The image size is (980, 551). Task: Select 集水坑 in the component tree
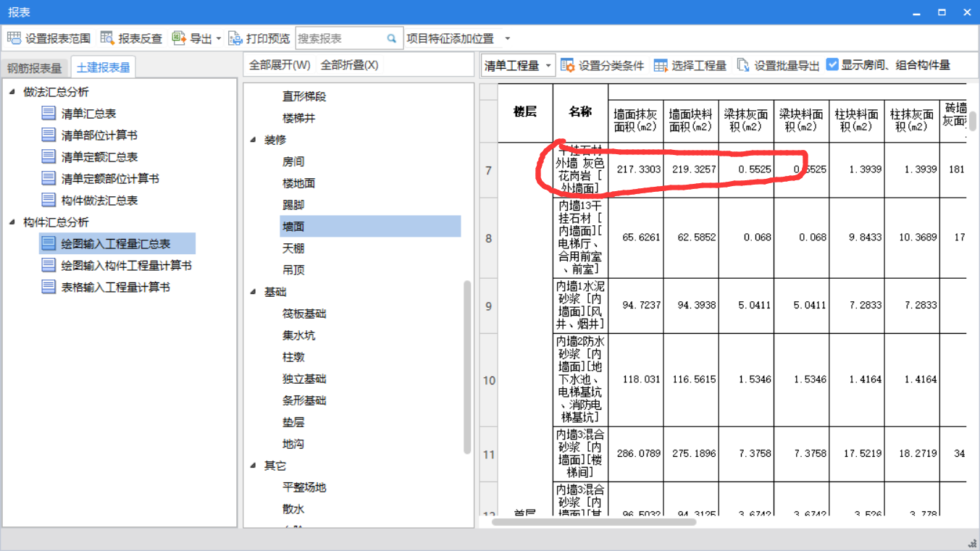pyautogui.click(x=298, y=335)
